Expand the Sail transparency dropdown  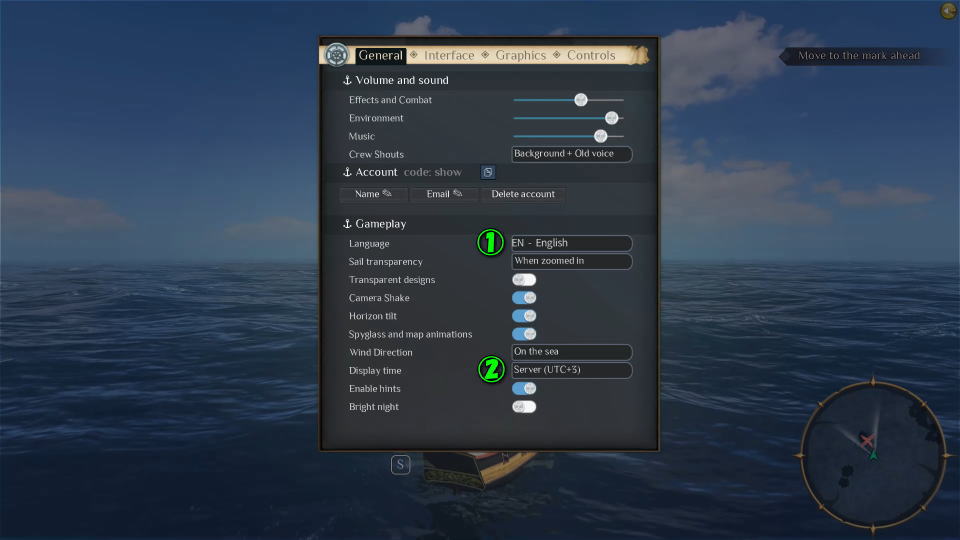pyautogui.click(x=571, y=261)
